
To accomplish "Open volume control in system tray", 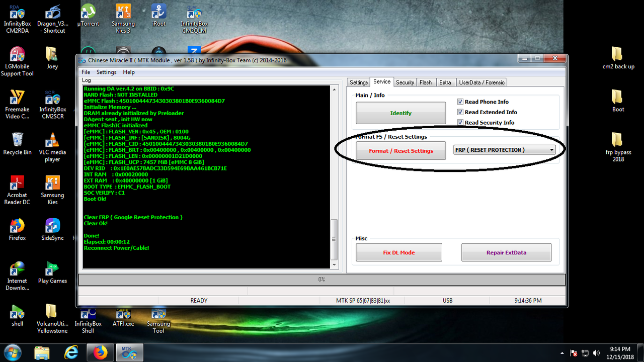I will (x=597, y=353).
